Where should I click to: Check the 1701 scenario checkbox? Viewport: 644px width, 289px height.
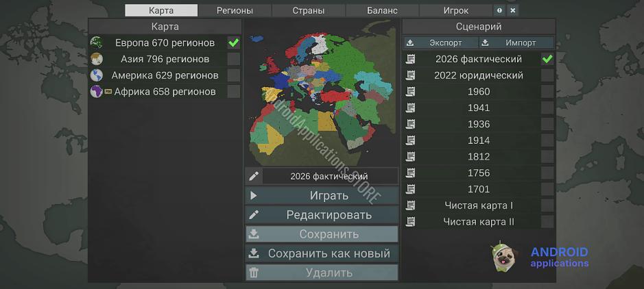click(547, 190)
